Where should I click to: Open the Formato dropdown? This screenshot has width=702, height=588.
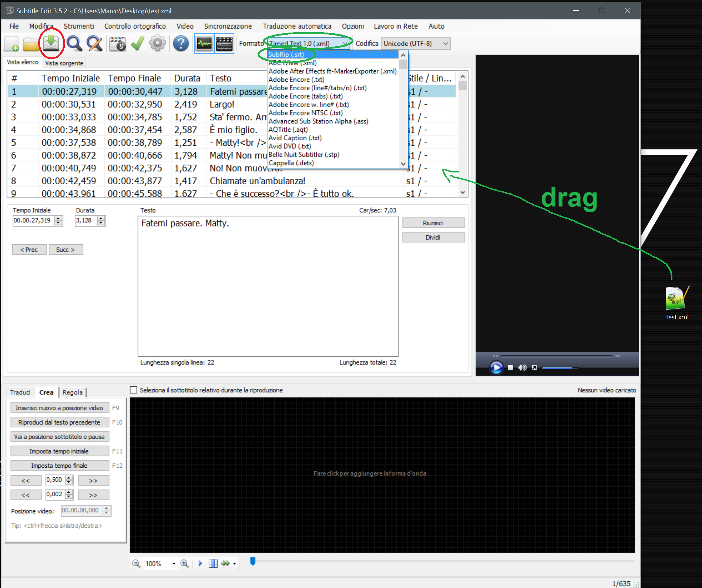click(308, 44)
